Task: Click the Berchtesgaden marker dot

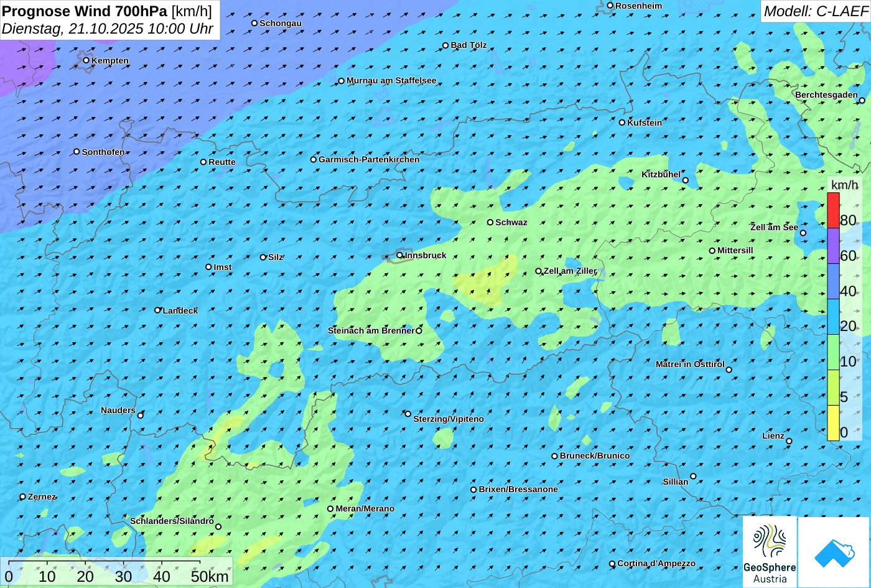Action: pos(862,100)
